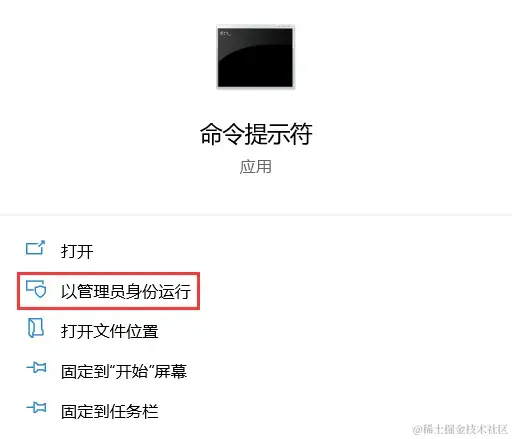Click the 应用 subtitle label
Image resolution: width=512 pixels, height=439 pixels.
point(256,166)
